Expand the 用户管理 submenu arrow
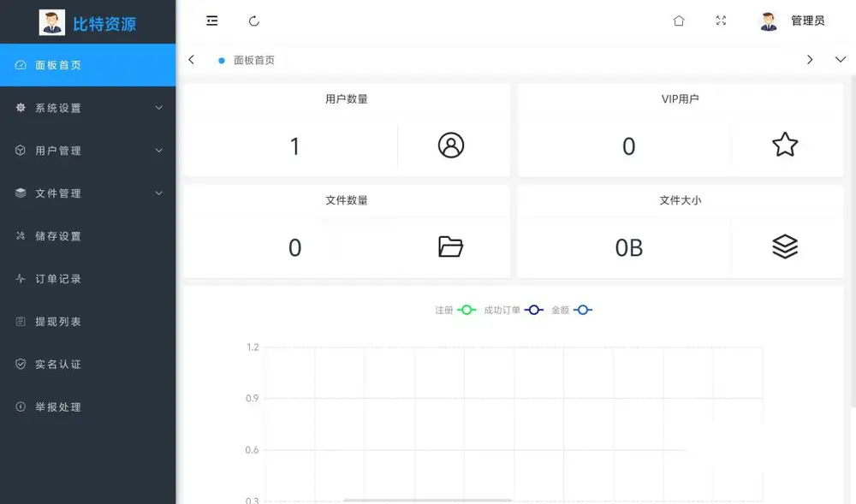Viewport: 856px width, 504px height. tap(159, 150)
